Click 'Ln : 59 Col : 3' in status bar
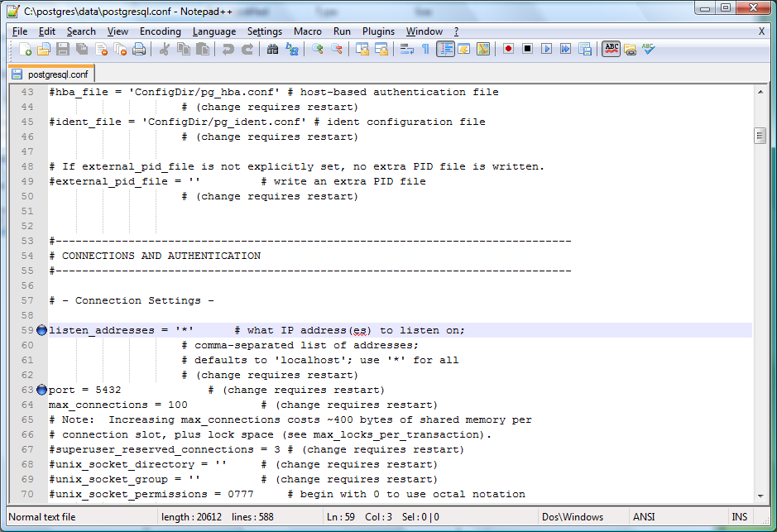This screenshot has width=777, height=532. [359, 517]
